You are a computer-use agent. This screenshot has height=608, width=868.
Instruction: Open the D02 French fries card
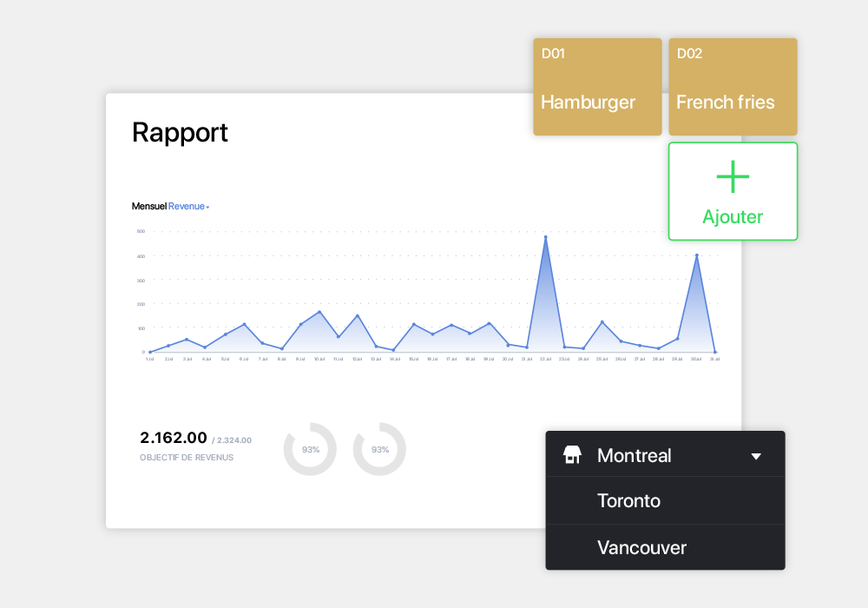pyautogui.click(x=733, y=87)
